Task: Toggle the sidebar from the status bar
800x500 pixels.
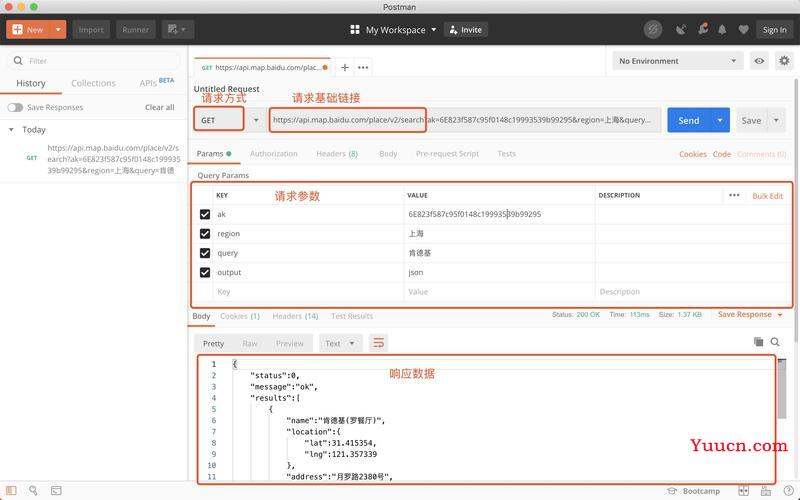Action: click(x=11, y=491)
